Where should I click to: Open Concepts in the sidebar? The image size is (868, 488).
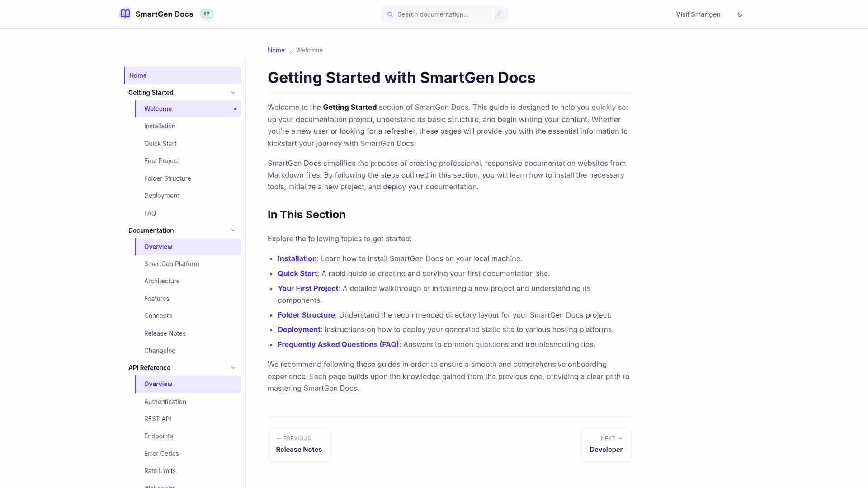pyautogui.click(x=188, y=316)
